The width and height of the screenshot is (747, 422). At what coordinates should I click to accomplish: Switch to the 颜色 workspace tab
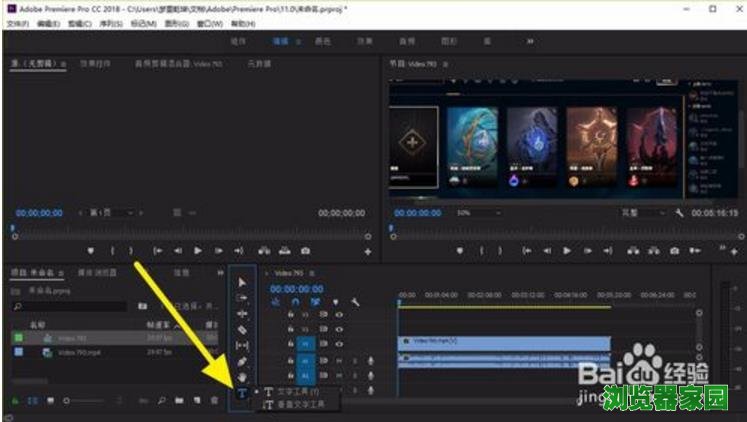coord(322,42)
